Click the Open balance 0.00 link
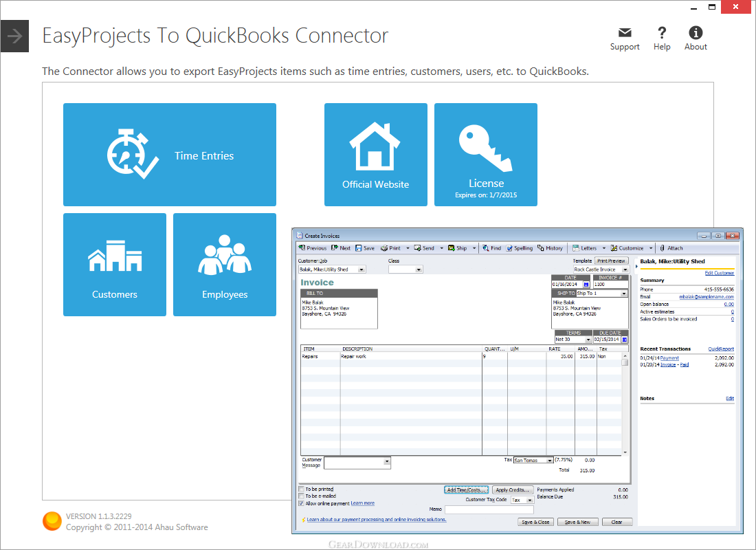 729,305
